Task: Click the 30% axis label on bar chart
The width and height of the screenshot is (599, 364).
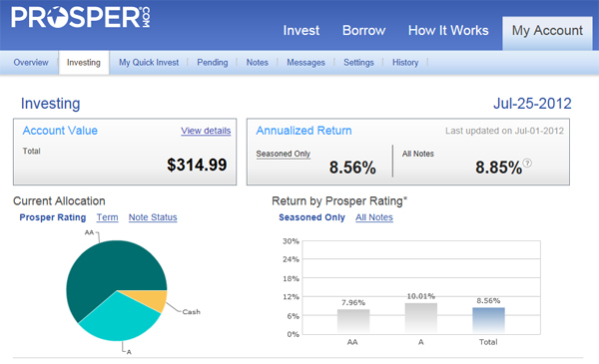Action: coord(291,241)
